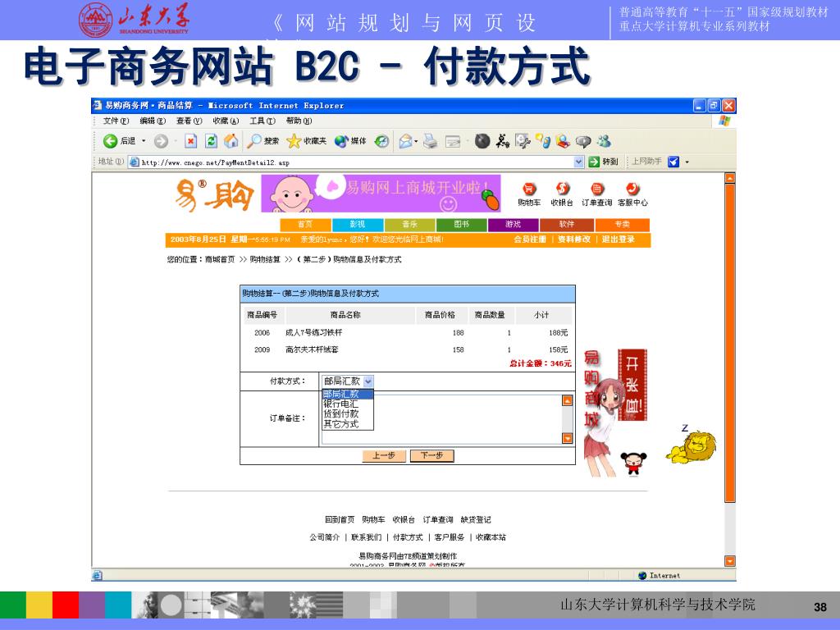Click the page scrollbar up arrow
The height and width of the screenshot is (630, 840).
[729, 178]
